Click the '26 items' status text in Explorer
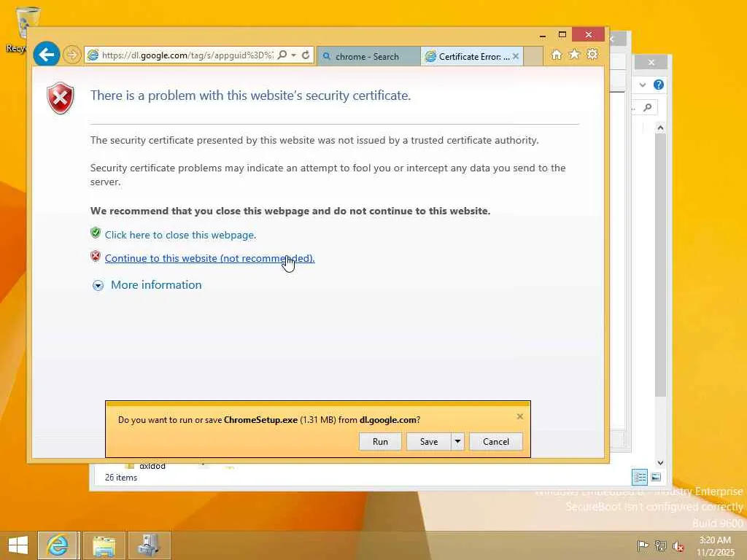 [x=121, y=477]
